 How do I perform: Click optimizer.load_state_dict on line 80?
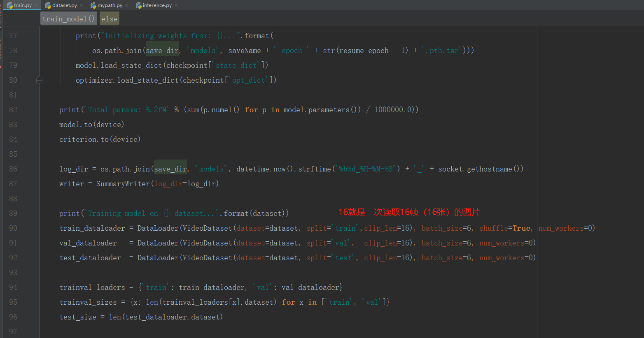pyautogui.click(x=127, y=80)
